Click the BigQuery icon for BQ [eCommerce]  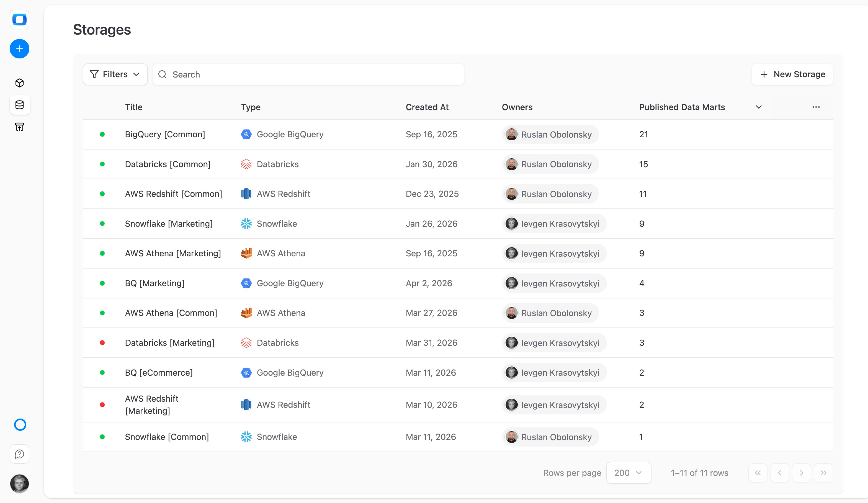point(246,373)
